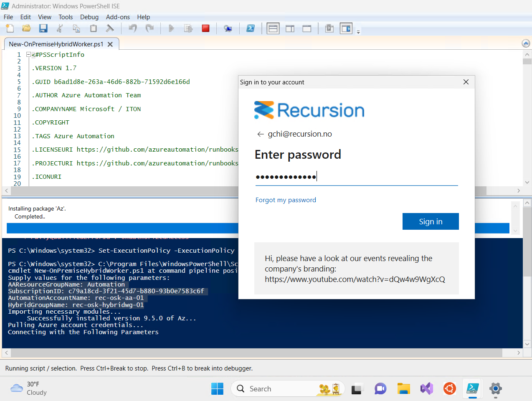Open Visual Studio from the taskbar
The height and width of the screenshot is (401, 532).
click(x=426, y=388)
